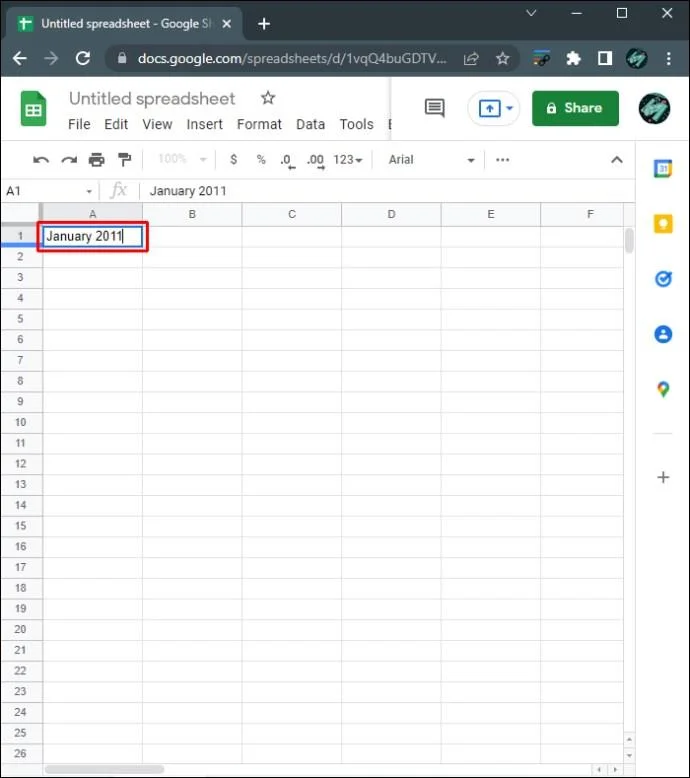The image size is (690, 778).
Task: Click the undo icon in toolbar
Action: point(41,160)
